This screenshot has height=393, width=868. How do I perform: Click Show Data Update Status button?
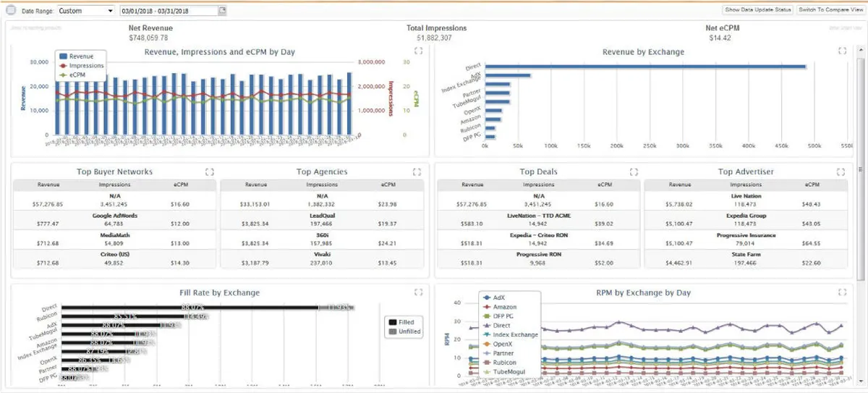(757, 10)
